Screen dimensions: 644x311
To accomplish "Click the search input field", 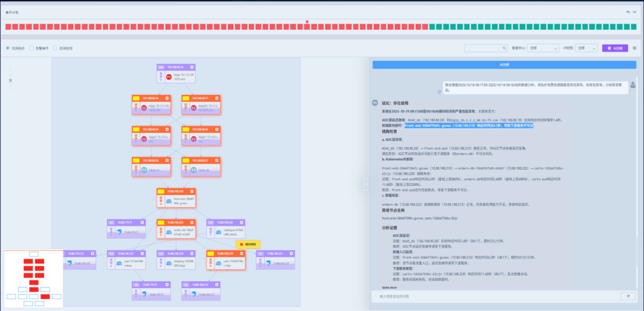I will [x=486, y=48].
